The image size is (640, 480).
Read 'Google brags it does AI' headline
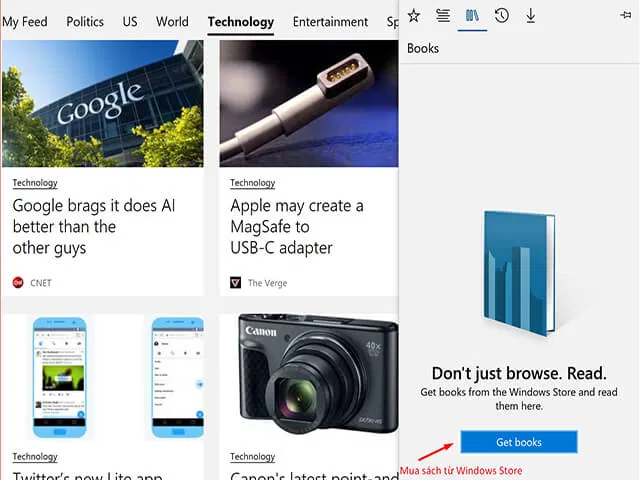click(x=94, y=227)
